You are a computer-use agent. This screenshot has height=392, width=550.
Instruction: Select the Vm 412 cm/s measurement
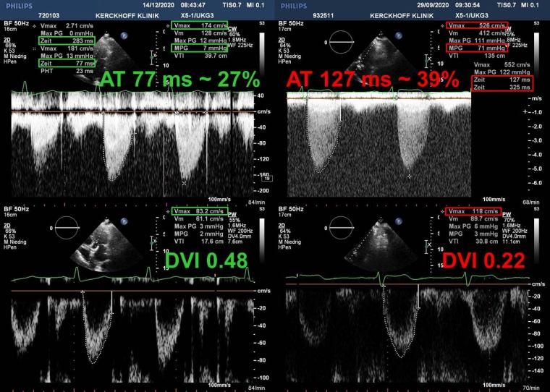click(x=477, y=33)
